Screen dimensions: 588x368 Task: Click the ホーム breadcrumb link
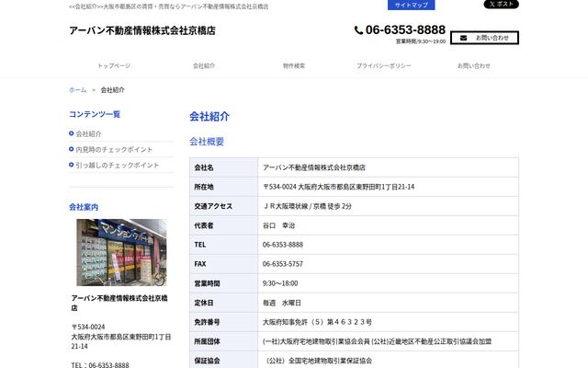pos(77,90)
